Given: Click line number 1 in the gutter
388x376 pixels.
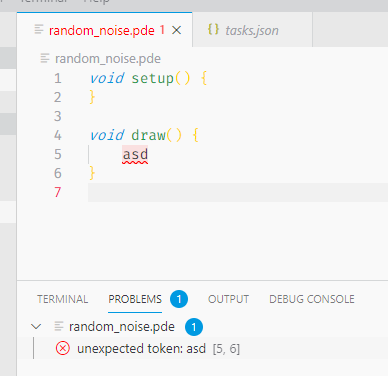Looking at the screenshot, I should tap(58, 78).
